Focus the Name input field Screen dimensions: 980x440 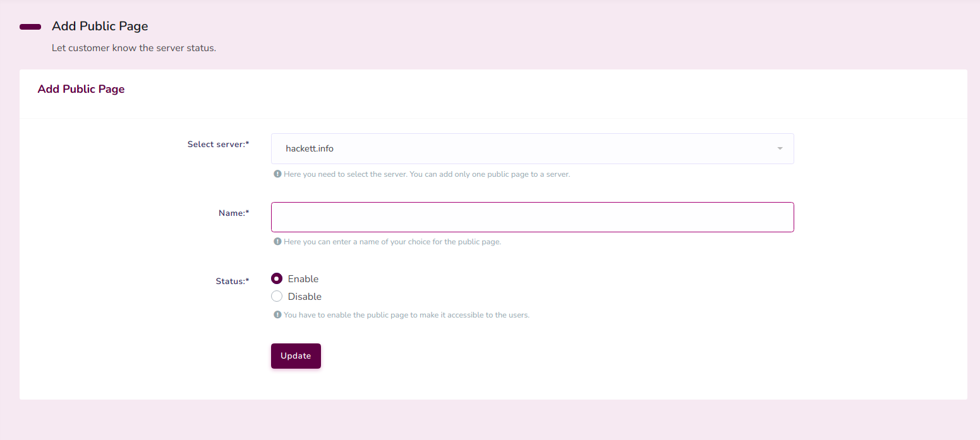pos(532,217)
